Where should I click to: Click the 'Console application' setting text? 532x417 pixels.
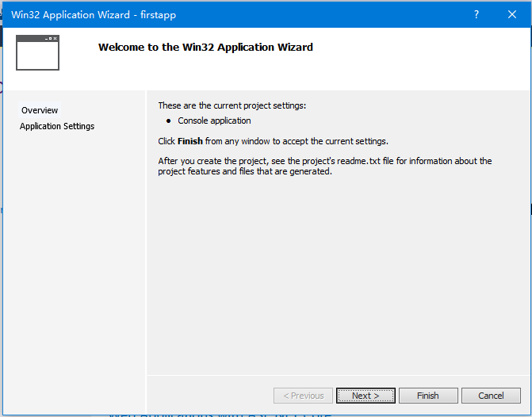(214, 121)
